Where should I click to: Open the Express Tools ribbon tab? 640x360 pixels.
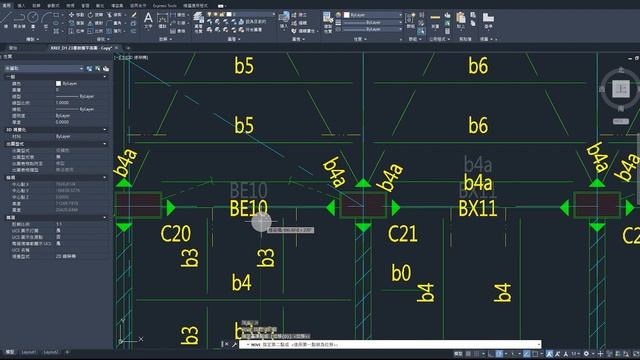pyautogui.click(x=164, y=6)
